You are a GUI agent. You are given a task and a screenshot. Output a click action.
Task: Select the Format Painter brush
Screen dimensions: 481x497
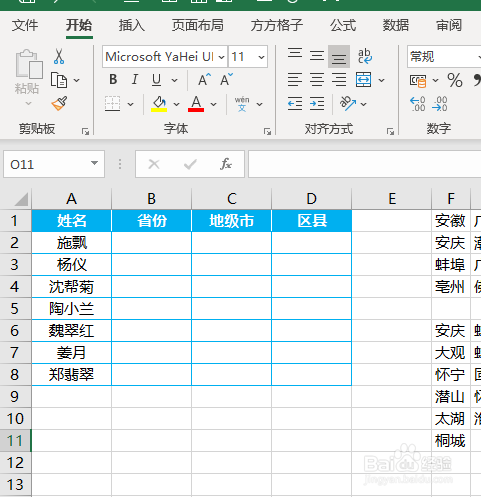coord(59,104)
